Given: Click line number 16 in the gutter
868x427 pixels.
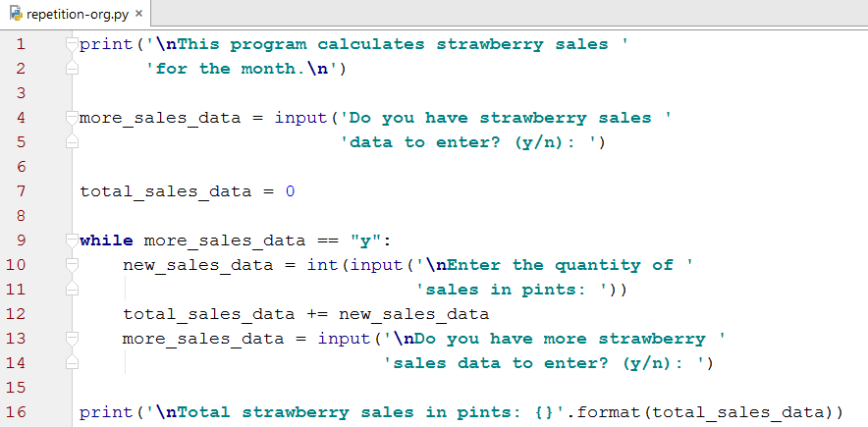Looking at the screenshot, I should (x=21, y=412).
